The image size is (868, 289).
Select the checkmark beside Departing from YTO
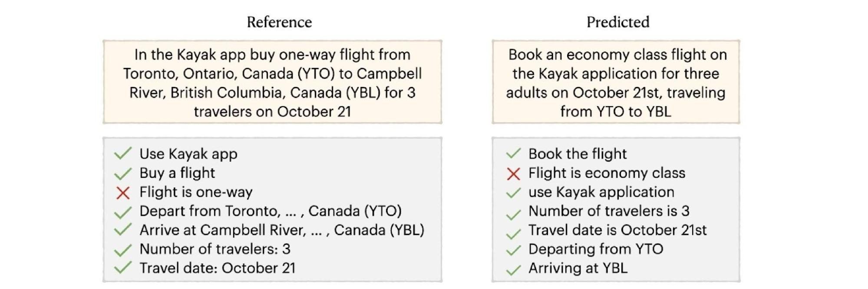[513, 250]
